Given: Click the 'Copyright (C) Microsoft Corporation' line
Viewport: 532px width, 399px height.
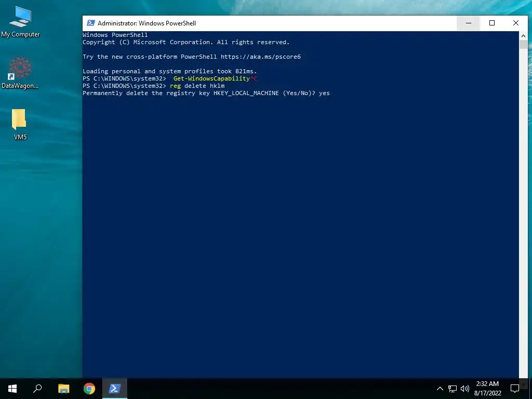Looking at the screenshot, I should (186, 42).
